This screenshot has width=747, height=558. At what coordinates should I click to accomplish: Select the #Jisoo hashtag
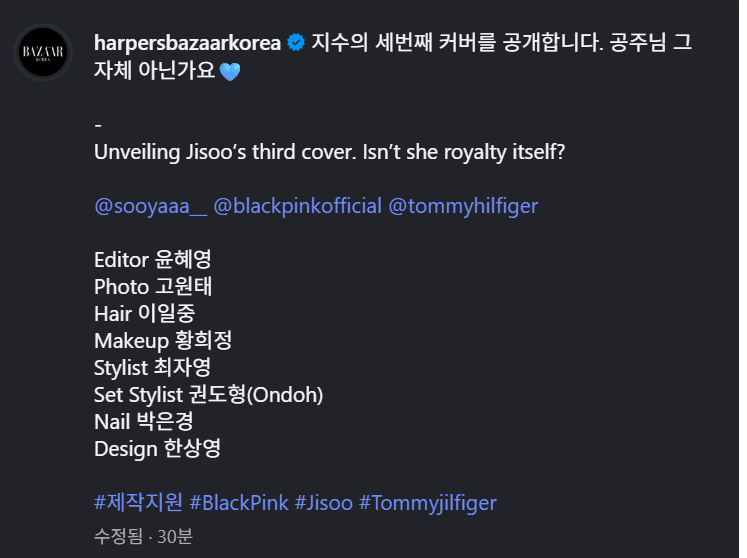324,502
